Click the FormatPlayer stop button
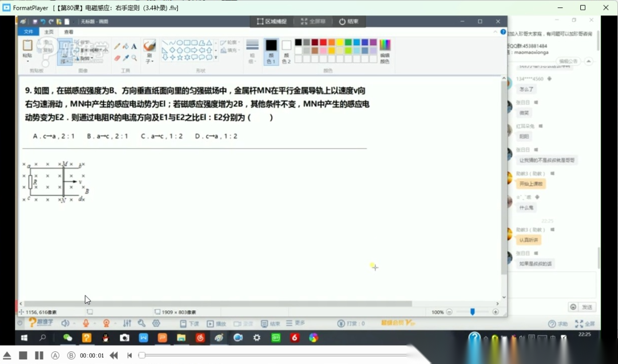618x364 pixels. (23, 355)
